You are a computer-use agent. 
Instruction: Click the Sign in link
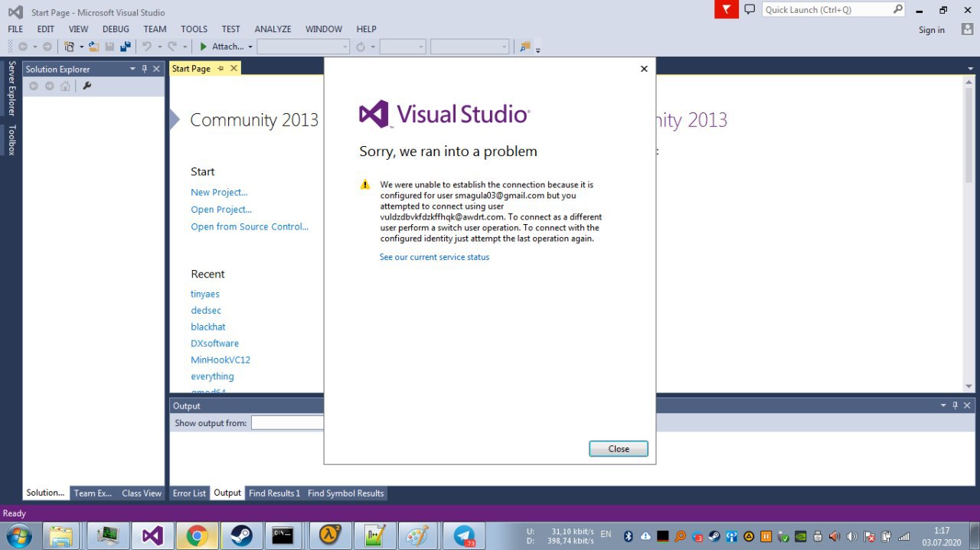pos(932,30)
